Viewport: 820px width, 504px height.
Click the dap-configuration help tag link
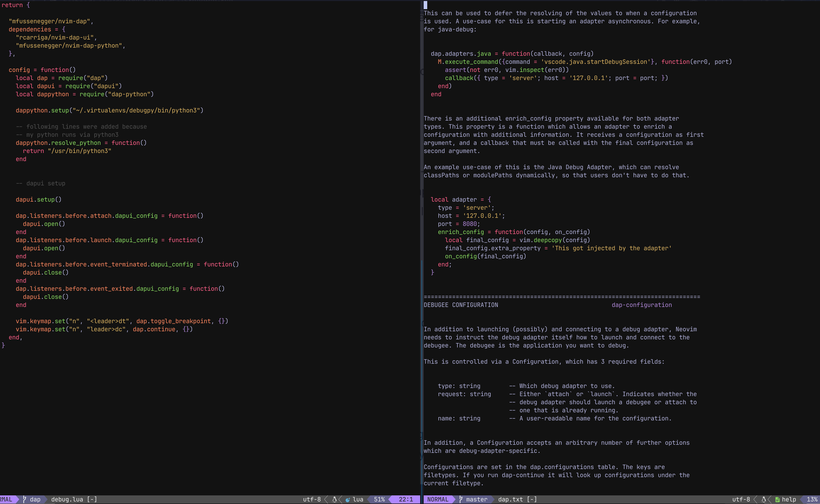[x=642, y=305]
